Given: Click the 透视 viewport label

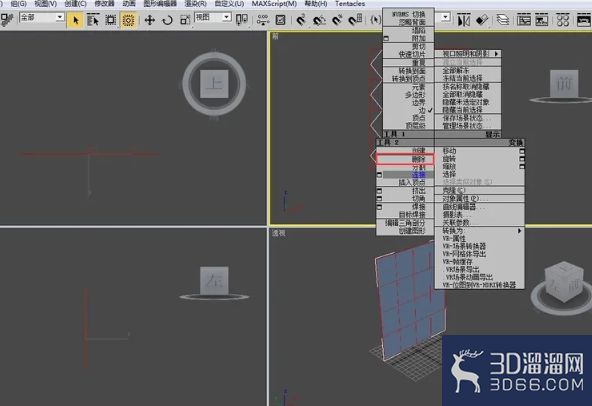Looking at the screenshot, I should (x=279, y=233).
